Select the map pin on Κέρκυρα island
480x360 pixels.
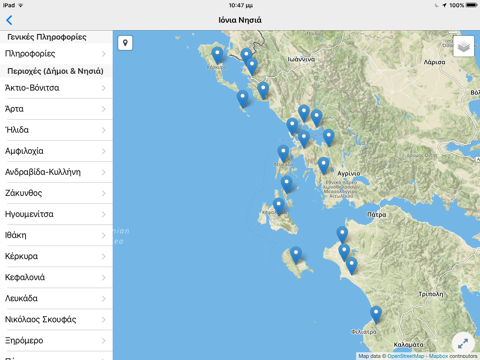pyautogui.click(x=217, y=55)
